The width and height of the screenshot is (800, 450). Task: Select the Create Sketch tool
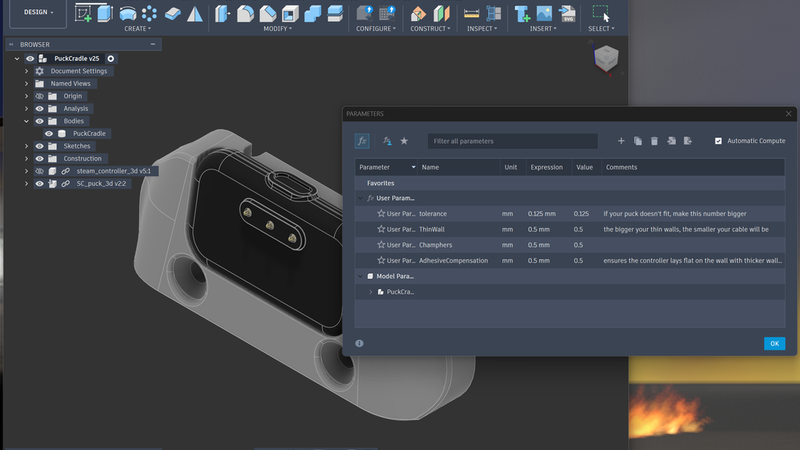pos(83,13)
